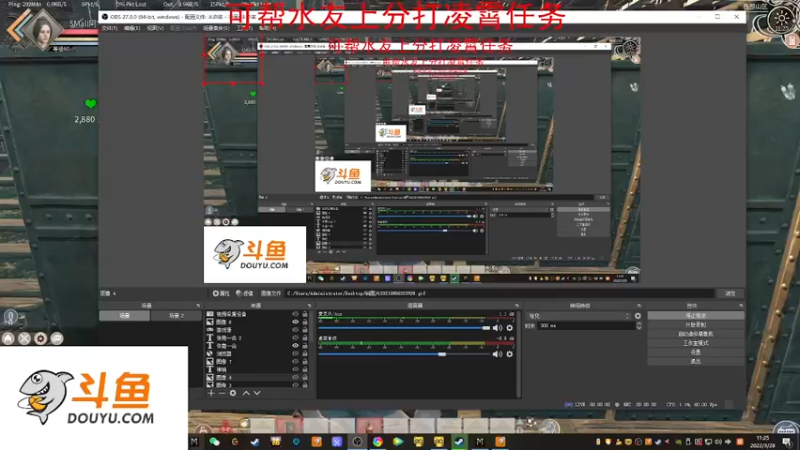Open the 视图 View menu
800x450 pixels.
[x=155, y=28]
